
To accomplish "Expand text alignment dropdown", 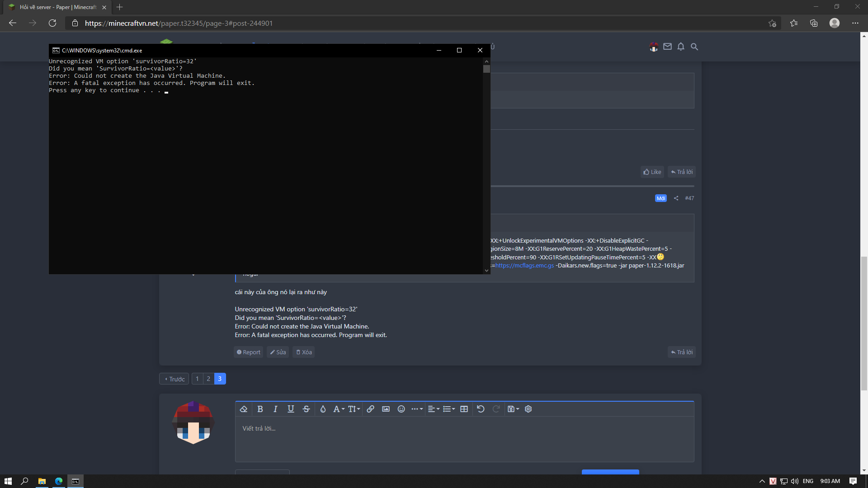I will [x=434, y=409].
